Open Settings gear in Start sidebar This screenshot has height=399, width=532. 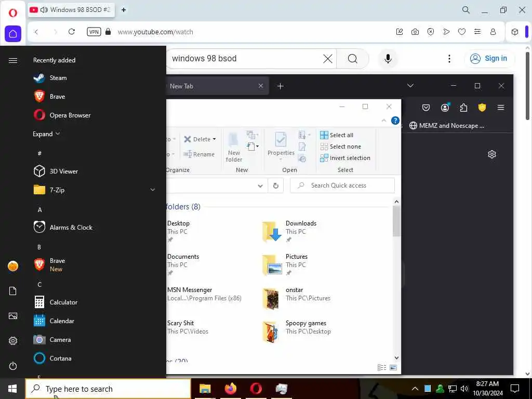pyautogui.click(x=13, y=341)
